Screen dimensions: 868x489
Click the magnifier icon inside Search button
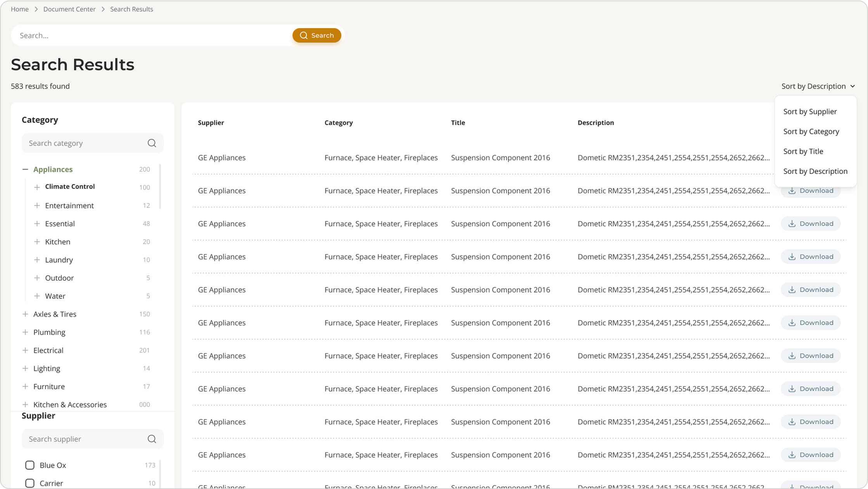tap(304, 35)
